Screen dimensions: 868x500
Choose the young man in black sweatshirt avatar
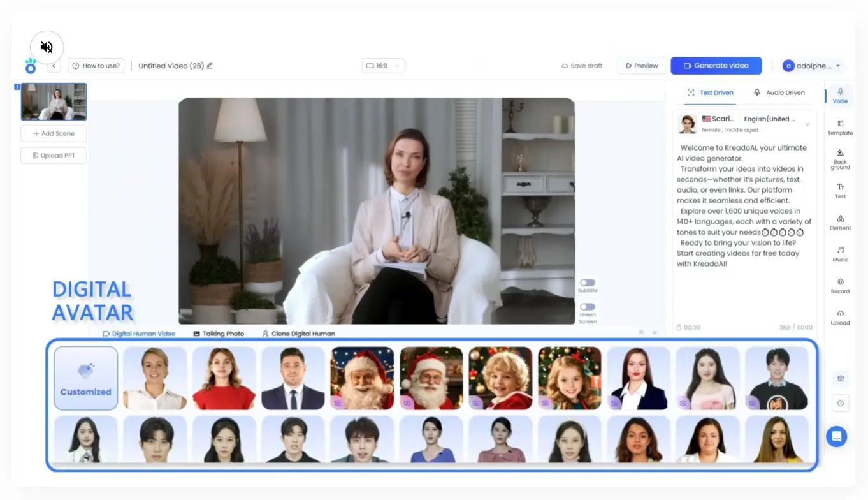point(777,378)
